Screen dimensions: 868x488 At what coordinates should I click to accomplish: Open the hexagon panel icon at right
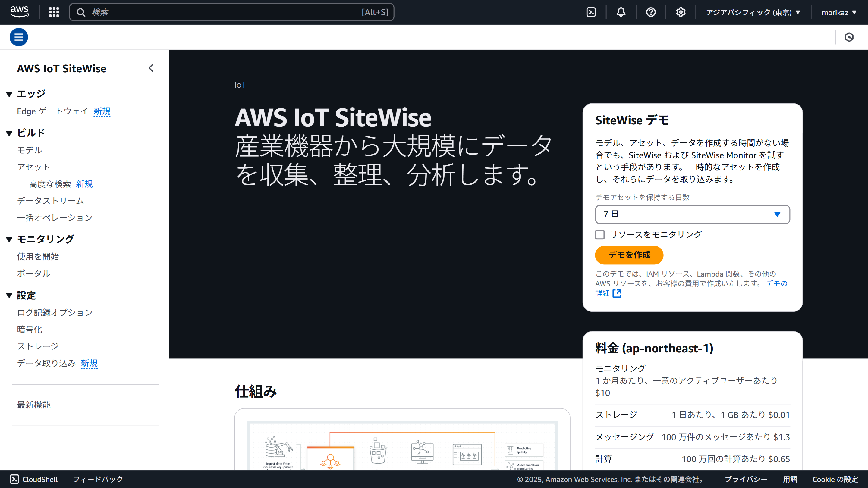point(849,37)
